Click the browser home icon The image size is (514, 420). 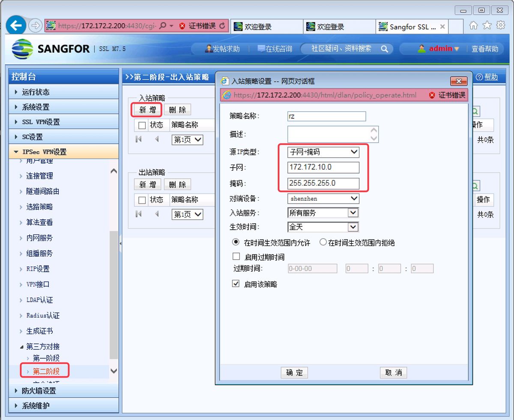(x=473, y=25)
